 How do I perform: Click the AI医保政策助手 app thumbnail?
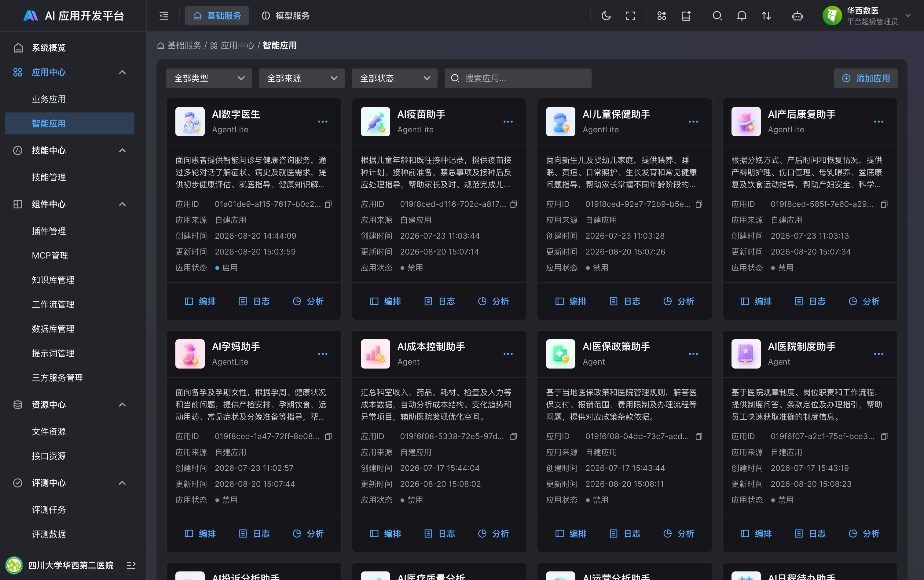pyautogui.click(x=560, y=354)
